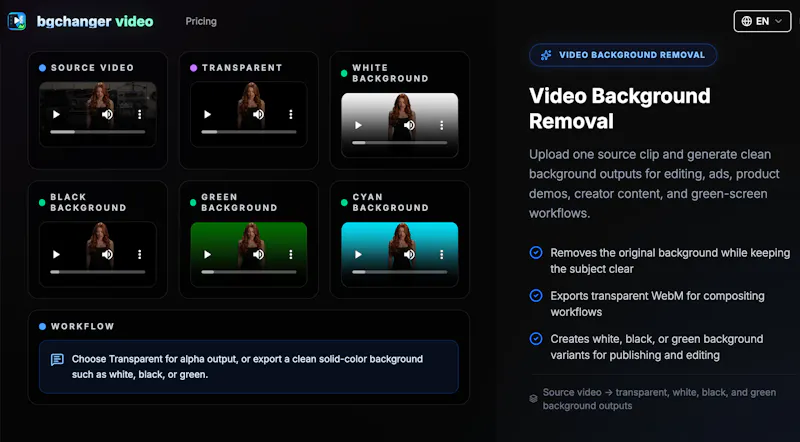Mute the Source Video clip
800x442 pixels.
[107, 114]
